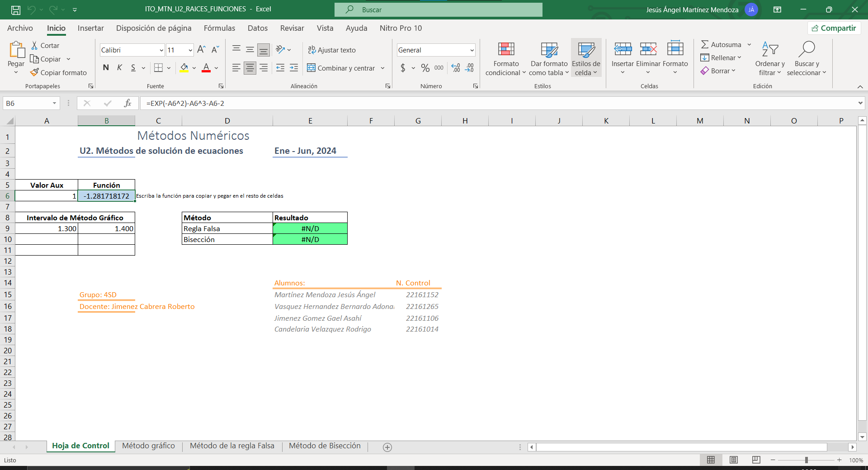Switch to Page Break Preview in status bar
Viewport: 868px width, 470px height.
(x=756, y=460)
